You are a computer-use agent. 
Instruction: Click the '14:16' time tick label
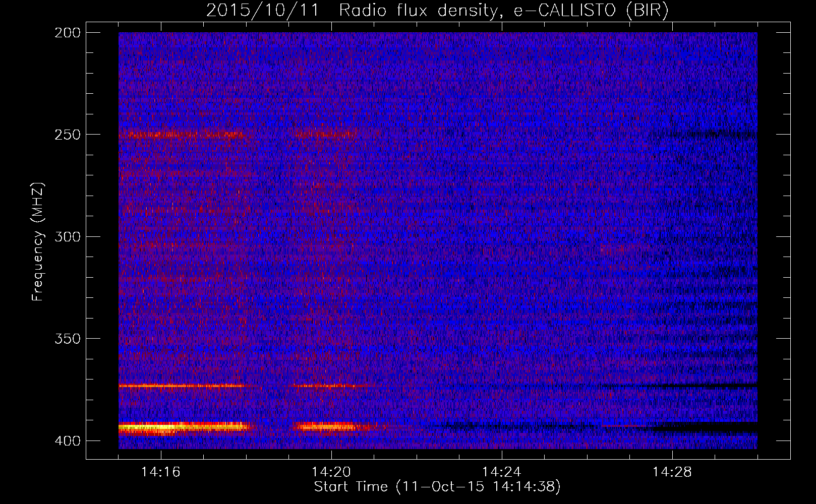(160, 472)
